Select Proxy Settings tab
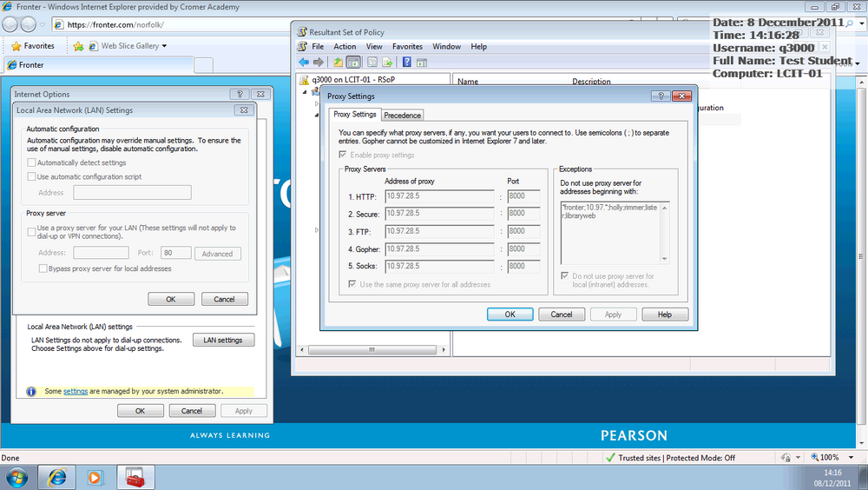Screen dimensions: 868x490 click(x=355, y=114)
